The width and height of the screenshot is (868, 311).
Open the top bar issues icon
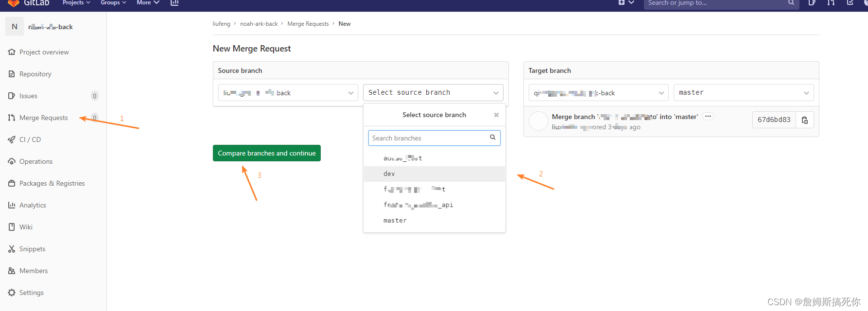click(812, 3)
